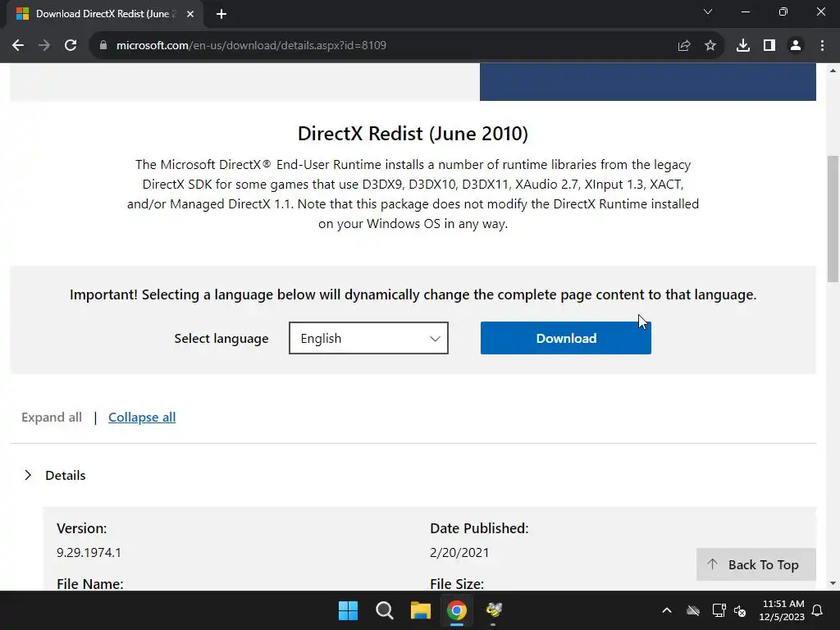Show hidden system tray icons
The width and height of the screenshot is (840, 630).
tap(667, 610)
